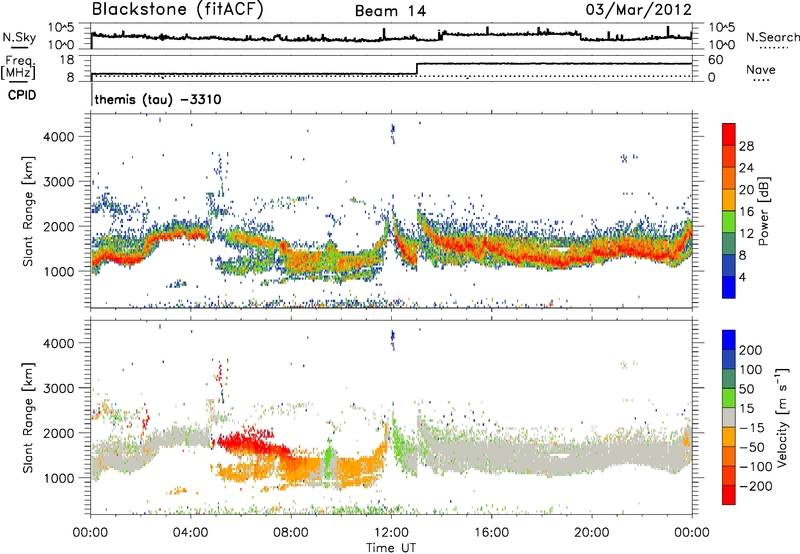Click the 'N.Search' legend label

(x=772, y=37)
